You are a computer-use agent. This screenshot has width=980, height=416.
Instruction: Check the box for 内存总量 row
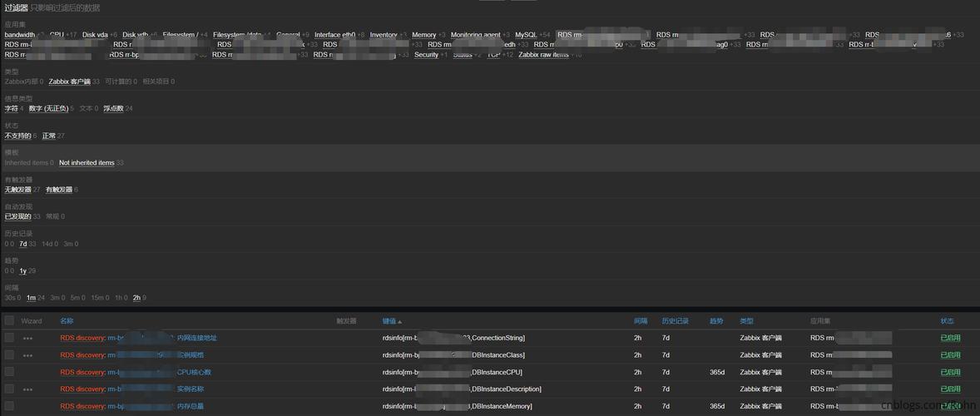coord(9,406)
